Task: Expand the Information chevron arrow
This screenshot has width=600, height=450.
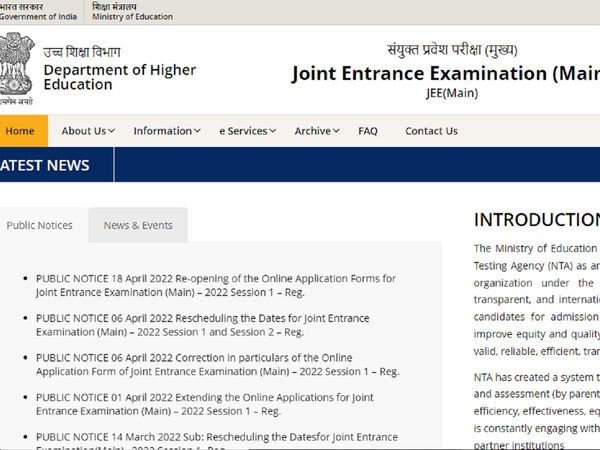Action: (x=197, y=131)
